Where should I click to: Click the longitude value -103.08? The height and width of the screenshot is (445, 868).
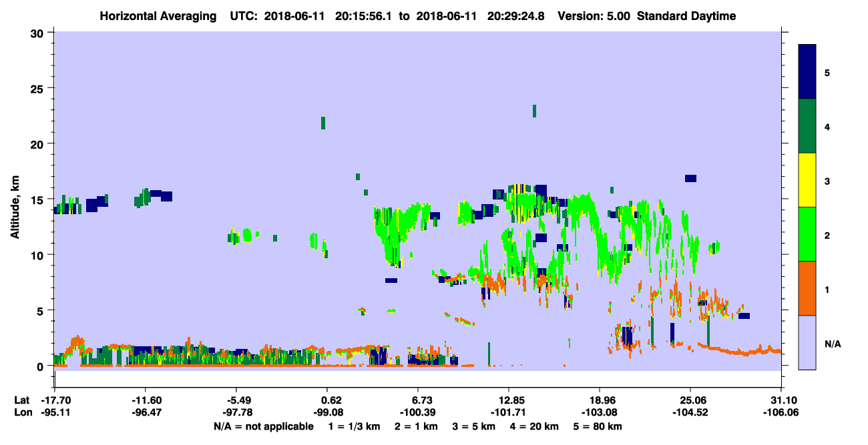600,413
